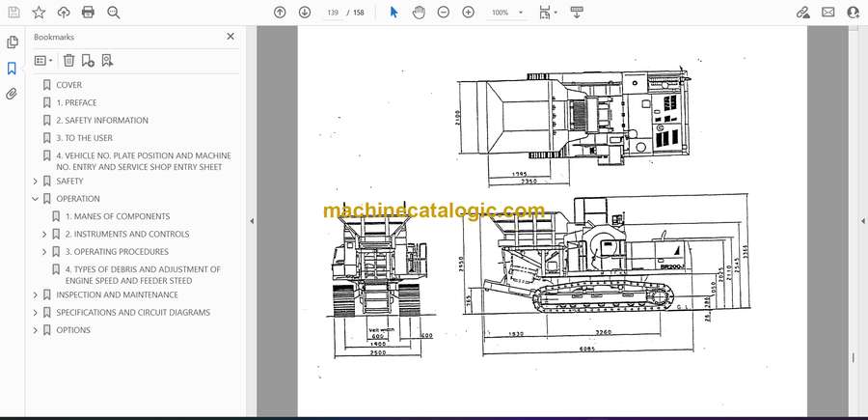Expand the right tools pane with its arrow
The width and height of the screenshot is (868, 420).
pos(862,221)
